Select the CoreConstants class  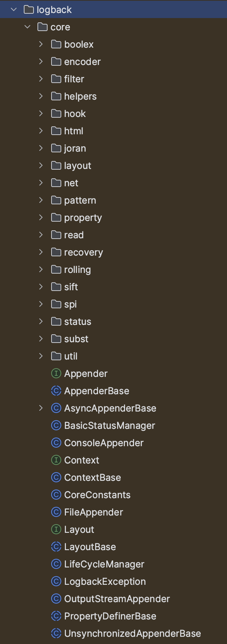tap(97, 495)
